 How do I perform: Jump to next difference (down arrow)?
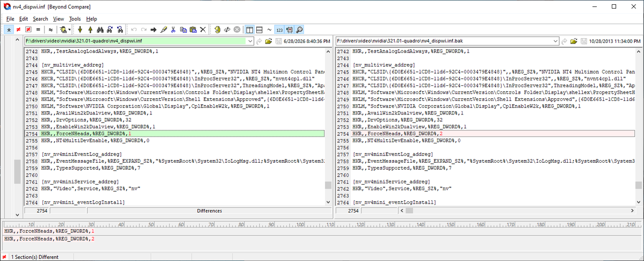click(x=80, y=30)
